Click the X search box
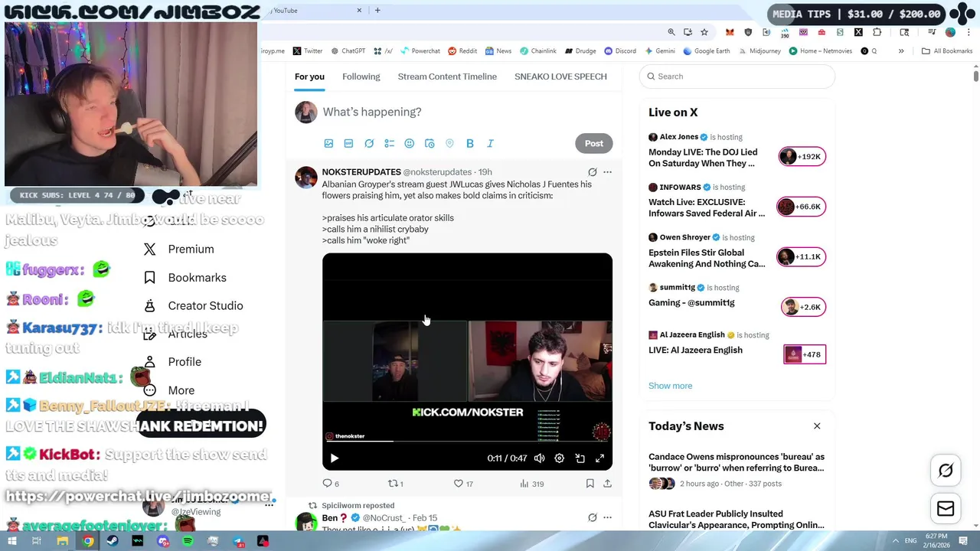The image size is (980, 551). click(x=737, y=77)
